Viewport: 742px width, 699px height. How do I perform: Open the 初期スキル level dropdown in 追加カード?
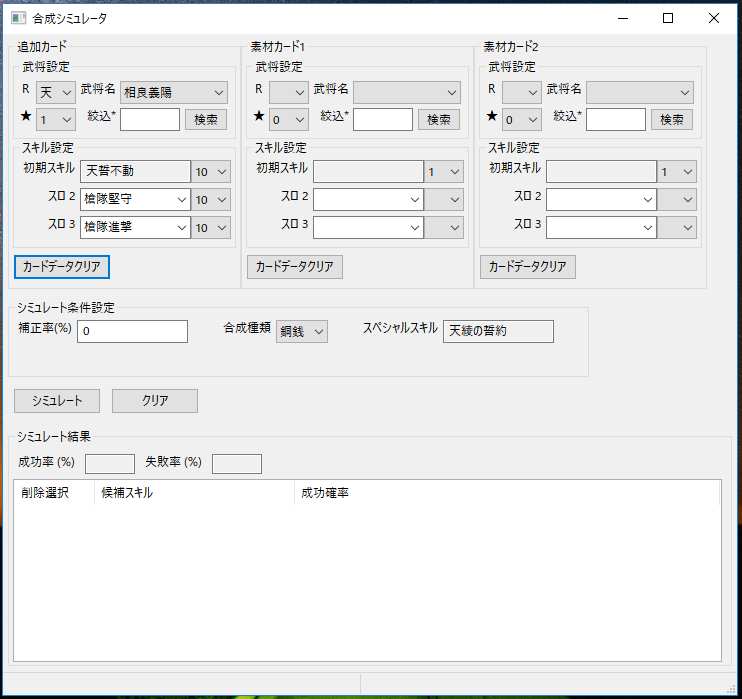[x=211, y=172]
